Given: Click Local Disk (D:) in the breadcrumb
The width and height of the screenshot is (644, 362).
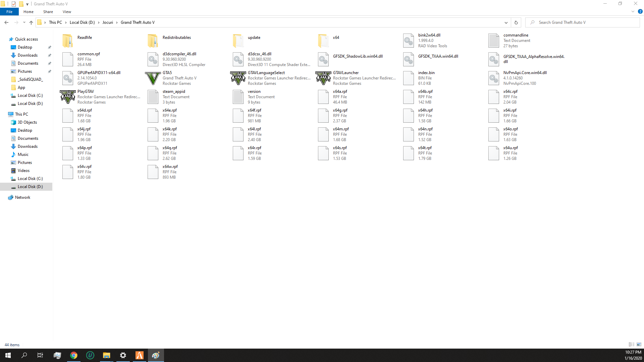Looking at the screenshot, I should click(x=82, y=22).
